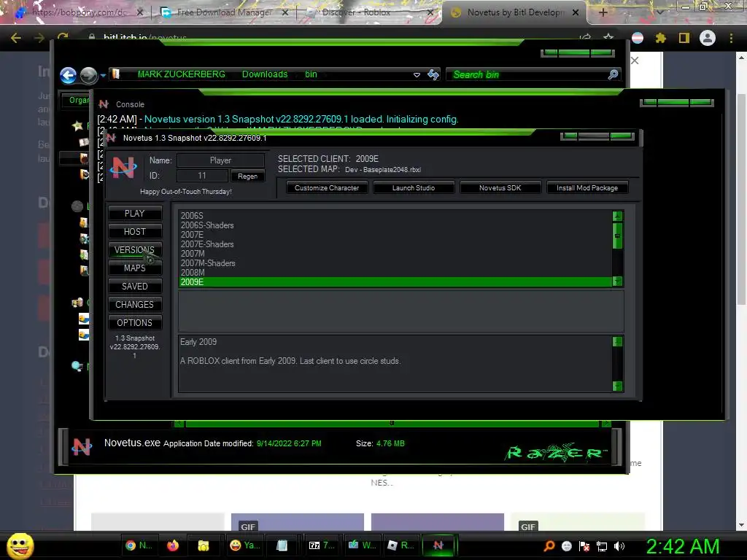Click the taskbar clock showing 2:42 AM

point(682,546)
